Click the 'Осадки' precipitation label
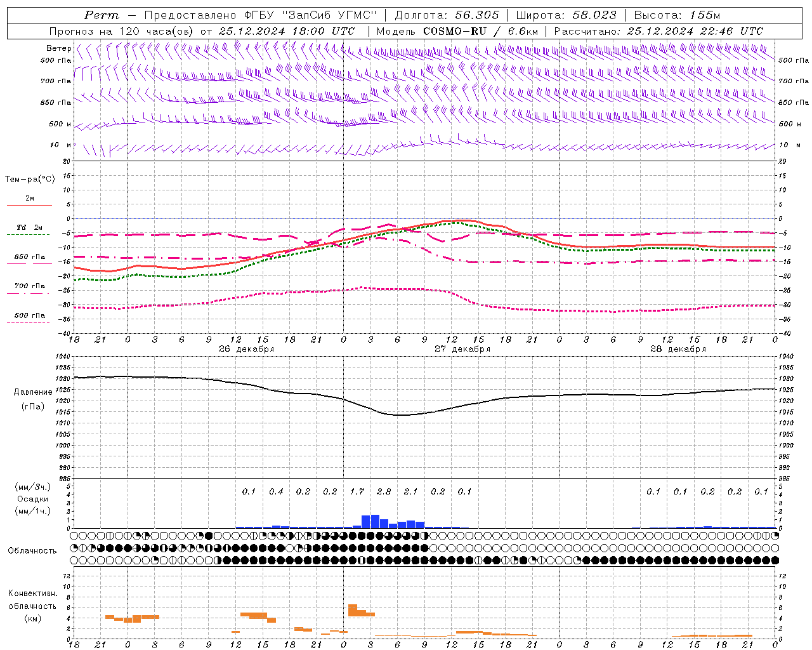This screenshot has width=812, height=650. [33, 499]
